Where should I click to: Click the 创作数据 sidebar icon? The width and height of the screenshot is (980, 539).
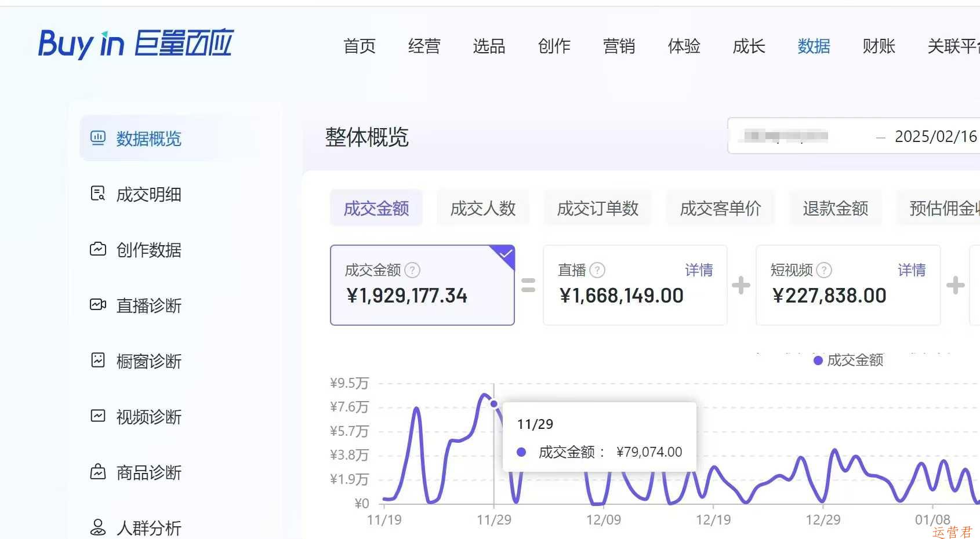98,249
